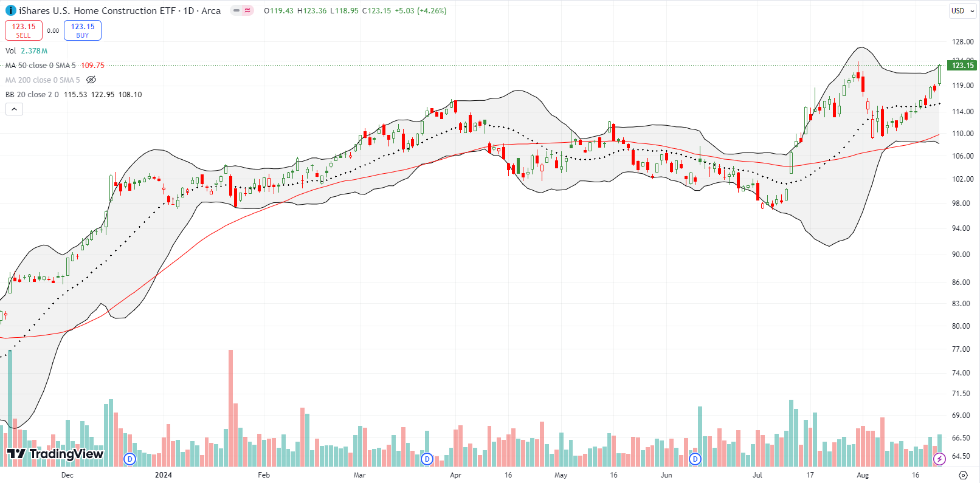Select the Vol 2.378M volume legend
Viewport: 980px width, 483px height.
(26, 50)
